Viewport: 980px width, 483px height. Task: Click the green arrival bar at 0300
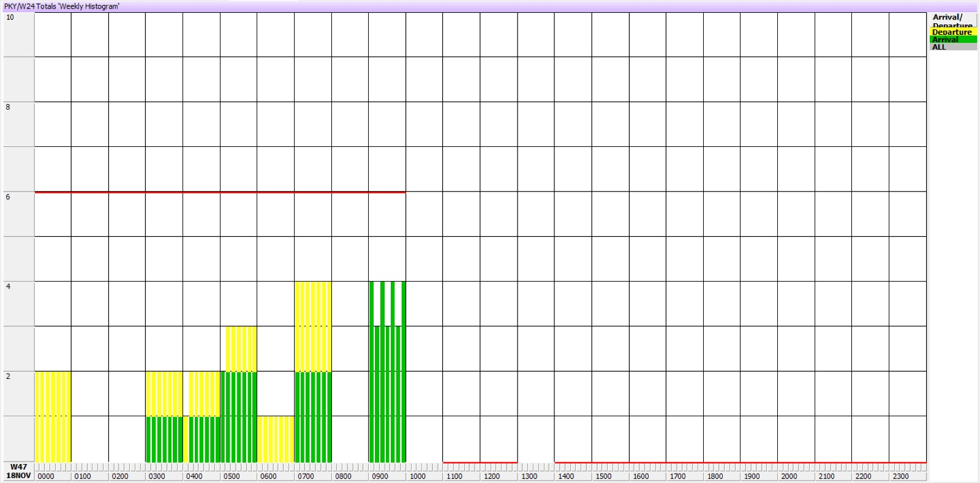pos(164,439)
